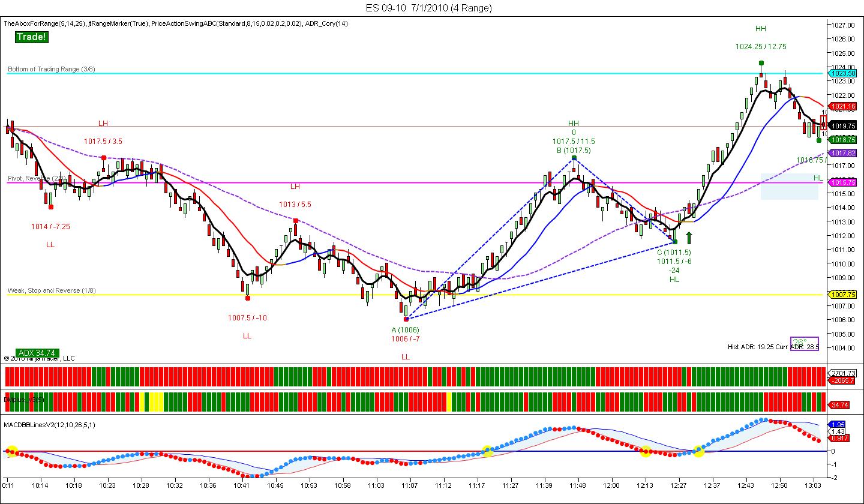Click the red 34.74 marker beside DMplus panel
The height and width of the screenshot is (504, 864).
tap(839, 406)
